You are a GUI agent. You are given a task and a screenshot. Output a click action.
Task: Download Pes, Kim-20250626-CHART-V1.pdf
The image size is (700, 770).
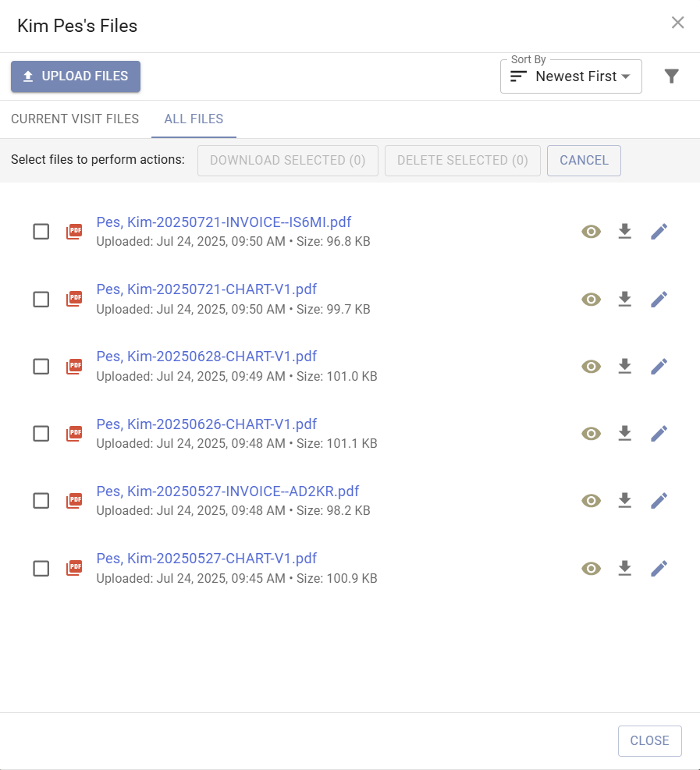coord(624,434)
